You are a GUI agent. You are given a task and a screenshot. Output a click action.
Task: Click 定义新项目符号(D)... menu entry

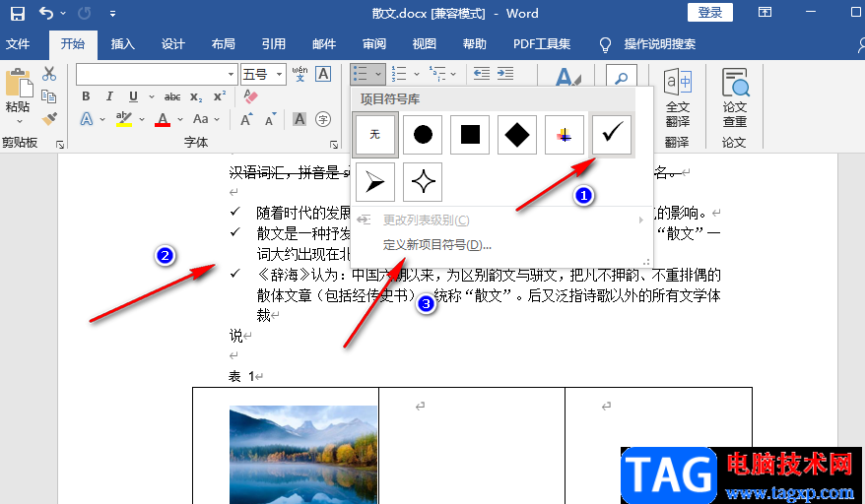[436, 245]
